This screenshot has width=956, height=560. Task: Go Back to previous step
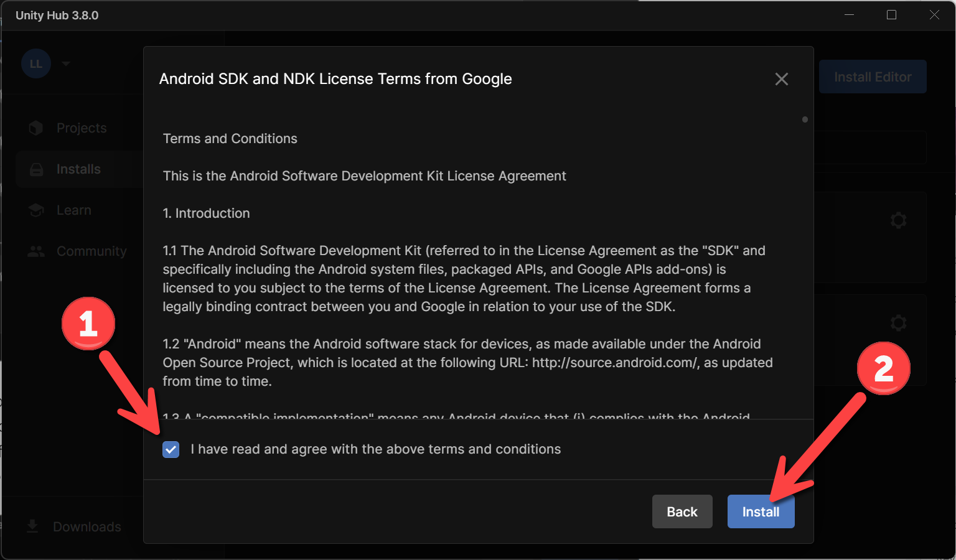tap(682, 511)
